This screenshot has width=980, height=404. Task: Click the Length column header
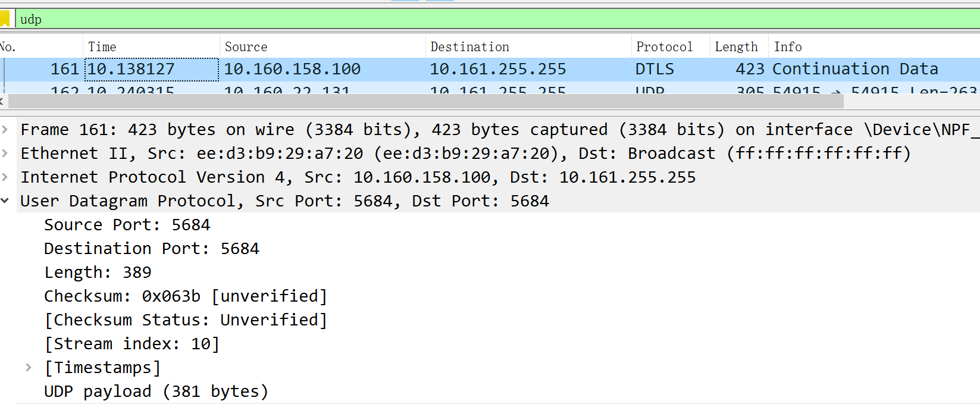737,46
